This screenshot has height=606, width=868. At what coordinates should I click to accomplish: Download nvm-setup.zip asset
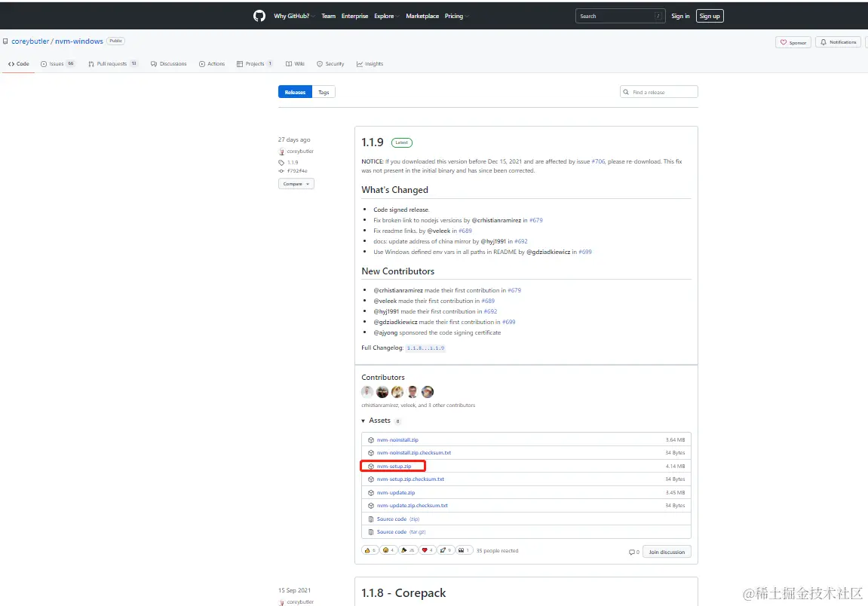[394, 466]
